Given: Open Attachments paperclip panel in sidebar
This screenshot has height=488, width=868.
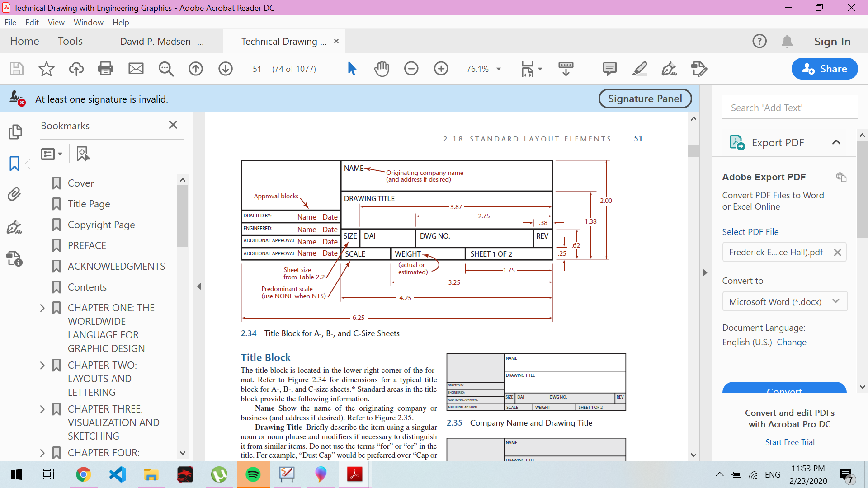Looking at the screenshot, I should pos(14,194).
